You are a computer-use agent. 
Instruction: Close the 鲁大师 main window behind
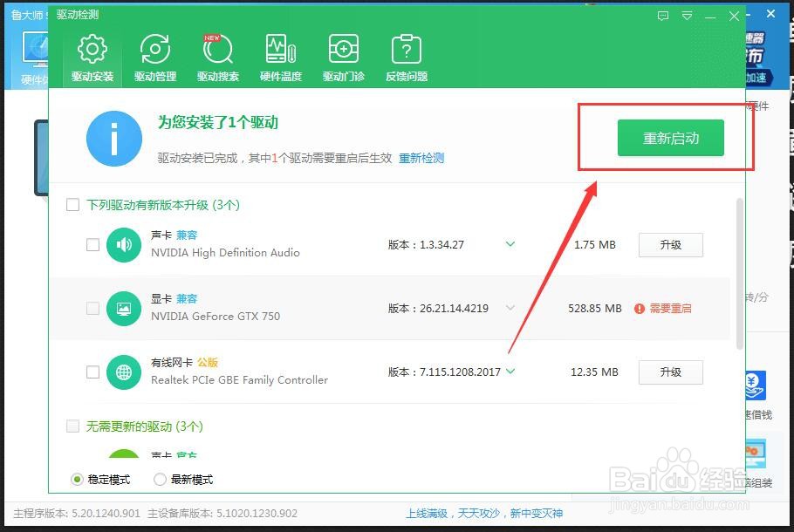pos(770,14)
